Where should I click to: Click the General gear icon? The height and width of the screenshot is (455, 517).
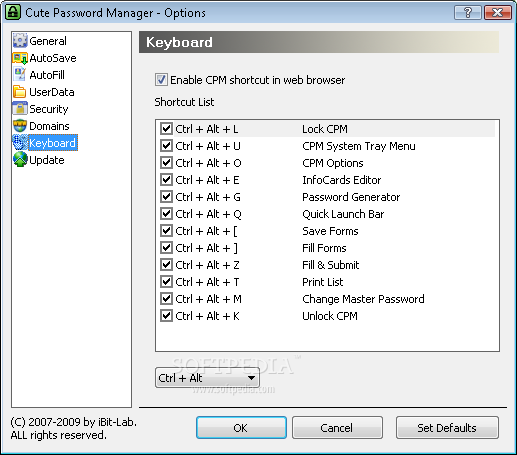[20, 41]
